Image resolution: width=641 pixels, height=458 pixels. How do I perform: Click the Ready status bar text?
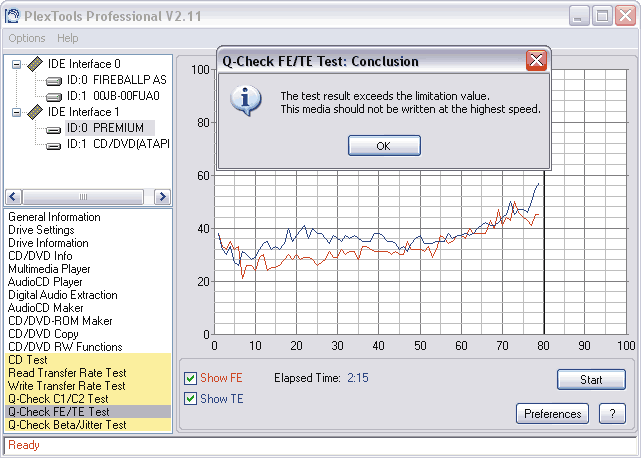(x=24, y=445)
